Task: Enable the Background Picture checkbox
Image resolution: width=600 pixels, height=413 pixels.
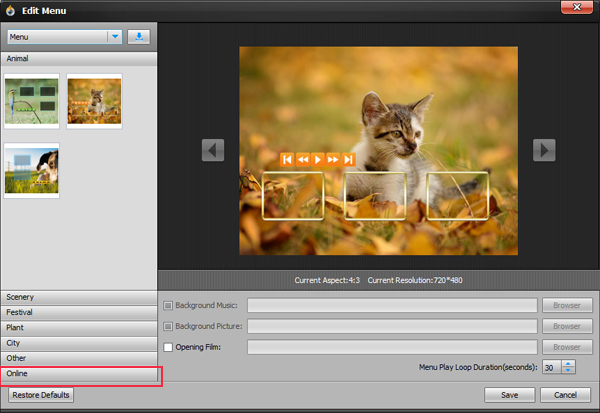Action: pos(168,326)
